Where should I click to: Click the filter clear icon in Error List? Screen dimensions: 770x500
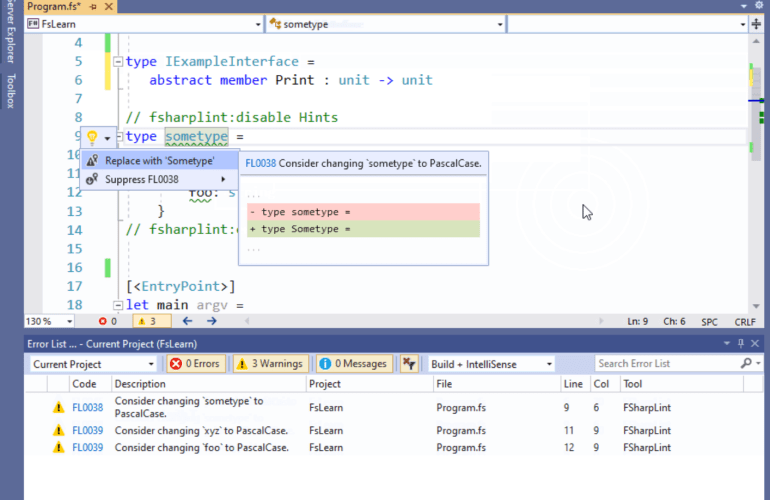pyautogui.click(x=409, y=364)
